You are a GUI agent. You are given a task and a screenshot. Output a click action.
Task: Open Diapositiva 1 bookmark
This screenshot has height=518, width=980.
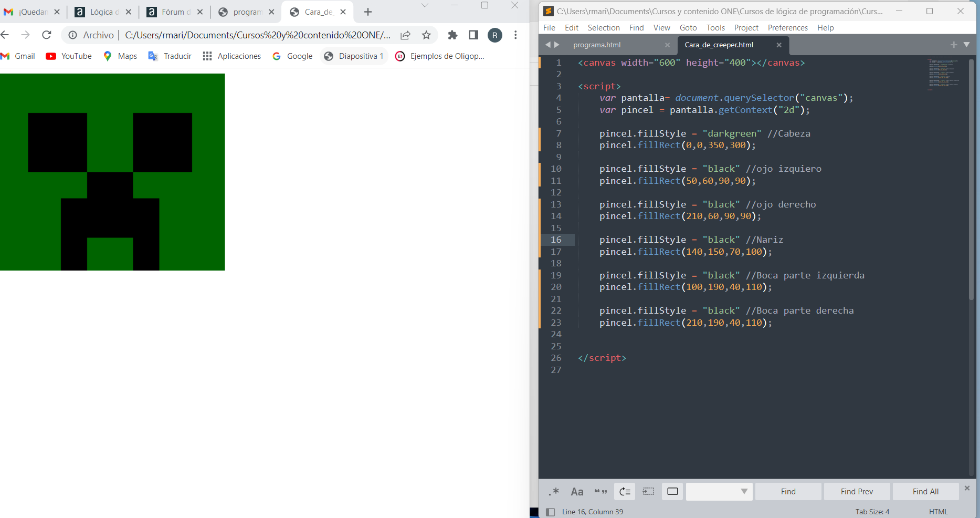(x=354, y=56)
